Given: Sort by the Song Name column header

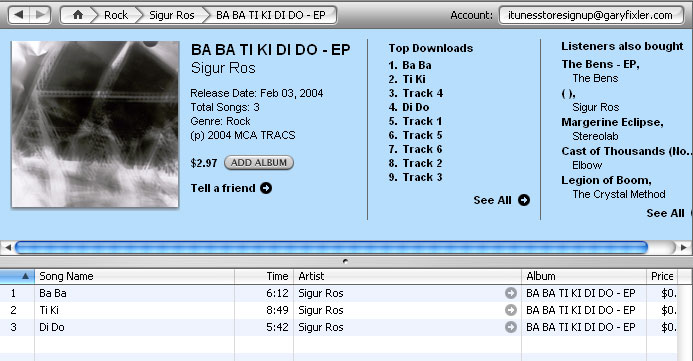Looking at the screenshot, I should pos(134,276).
